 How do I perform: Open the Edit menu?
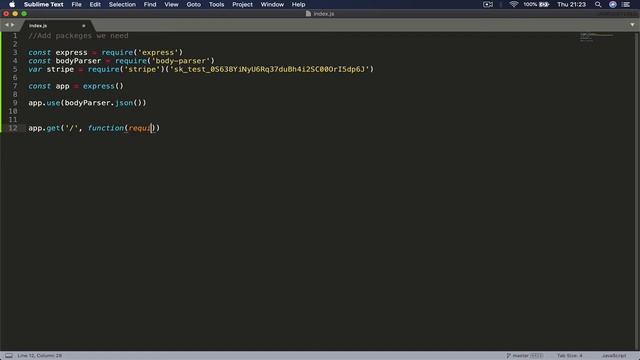(95, 4)
